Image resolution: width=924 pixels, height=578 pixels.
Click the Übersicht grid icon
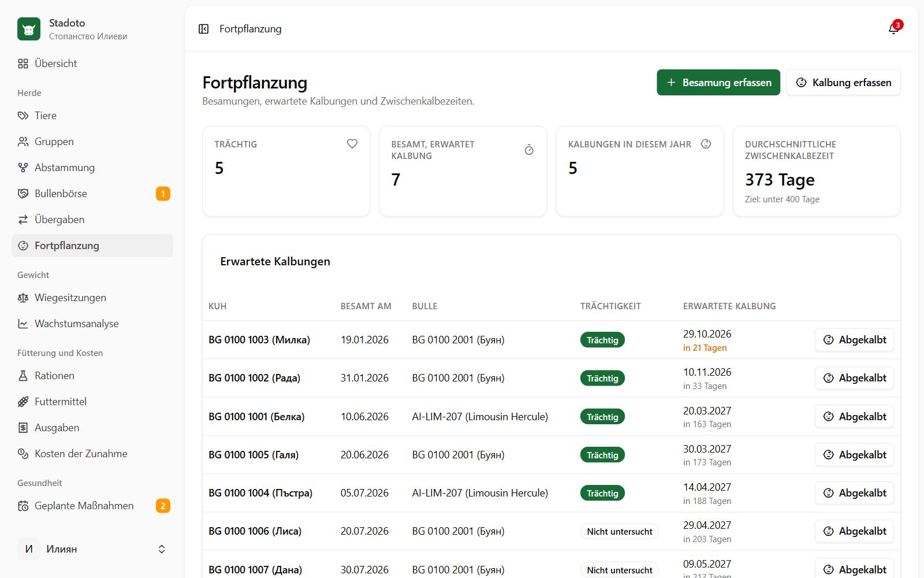coord(23,64)
